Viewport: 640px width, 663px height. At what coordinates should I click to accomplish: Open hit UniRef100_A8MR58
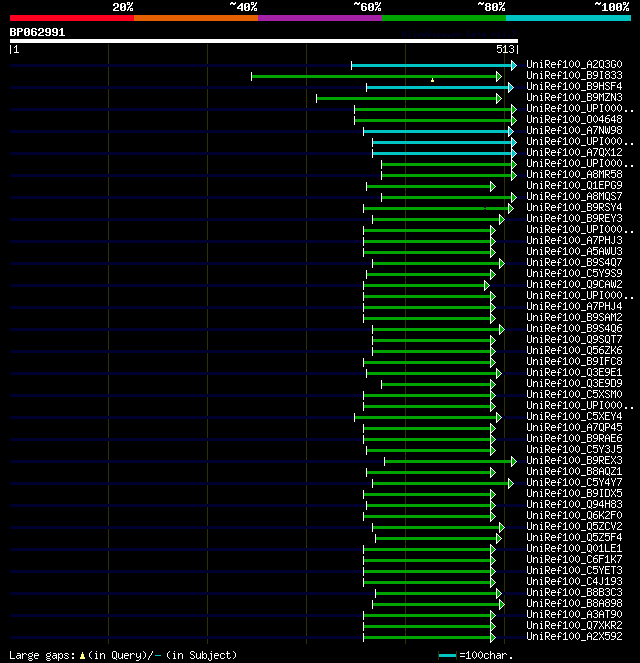click(574, 174)
